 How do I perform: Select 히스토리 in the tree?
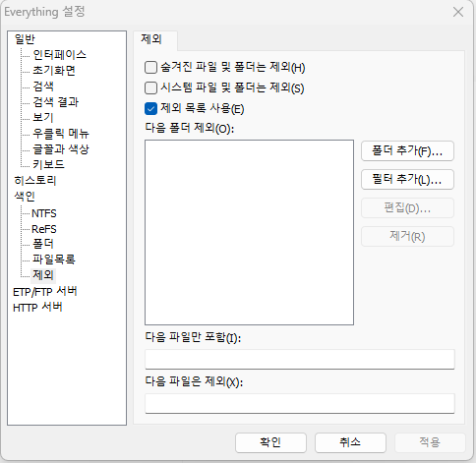pyautogui.click(x=35, y=180)
